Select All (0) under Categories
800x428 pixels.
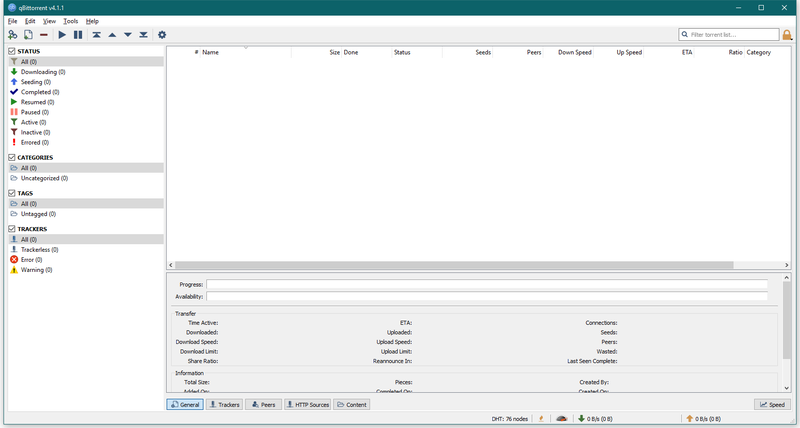click(86, 168)
